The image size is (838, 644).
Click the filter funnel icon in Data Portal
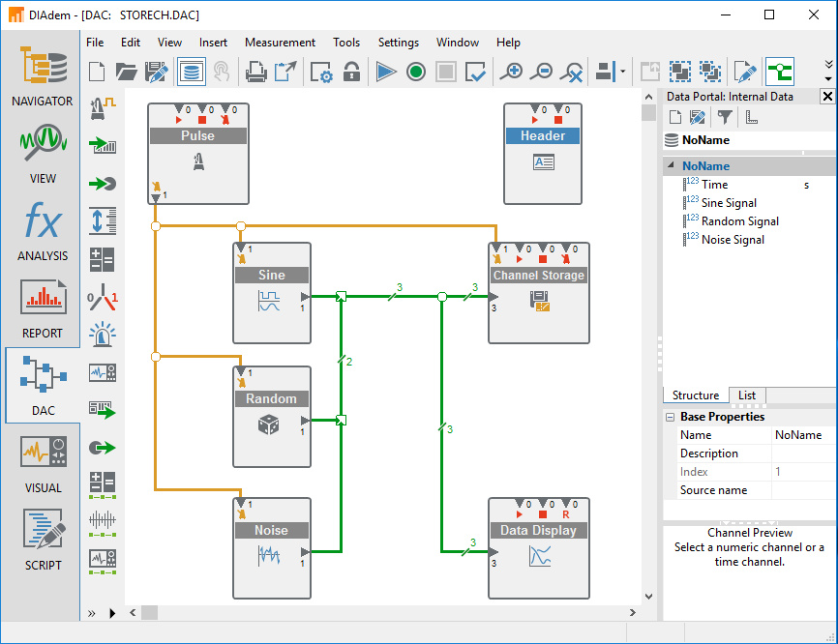[724, 118]
